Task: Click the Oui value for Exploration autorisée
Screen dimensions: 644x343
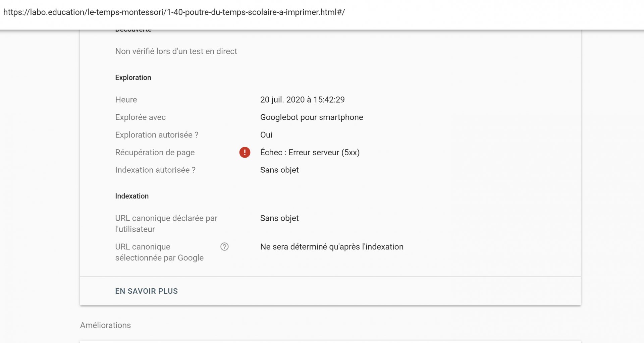Action: 266,135
